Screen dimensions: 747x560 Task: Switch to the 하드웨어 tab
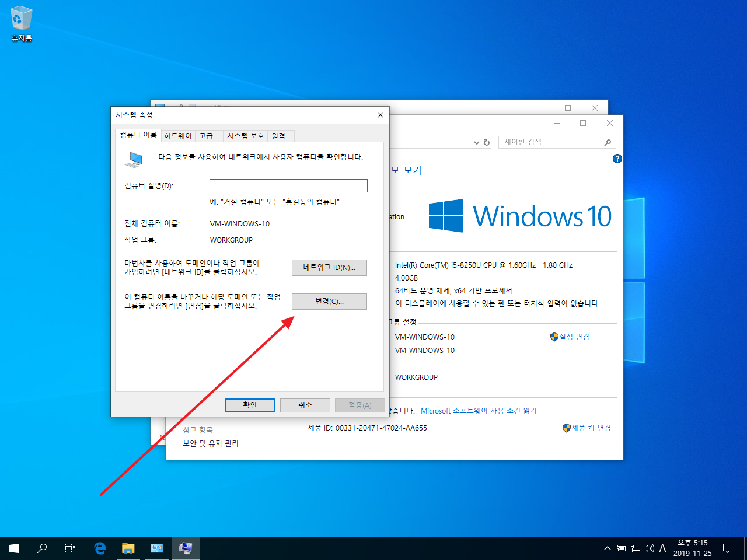click(177, 135)
